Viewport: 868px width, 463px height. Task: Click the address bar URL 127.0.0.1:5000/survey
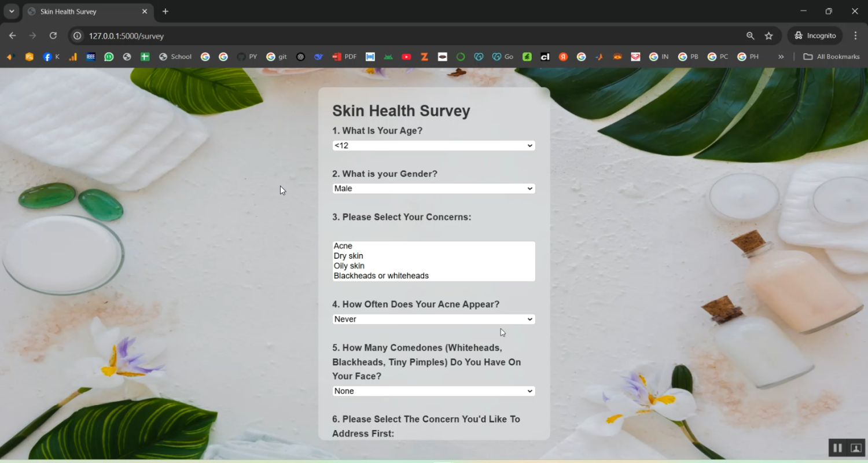tap(126, 36)
